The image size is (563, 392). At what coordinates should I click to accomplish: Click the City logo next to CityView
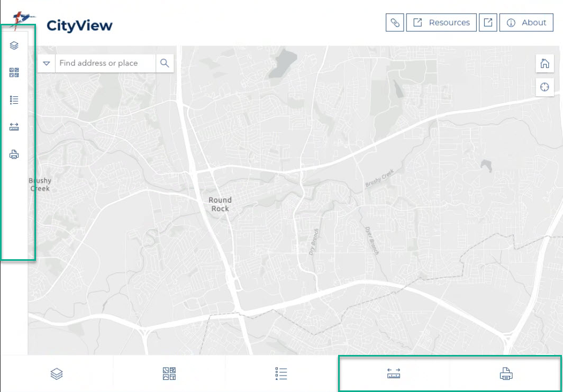click(22, 20)
